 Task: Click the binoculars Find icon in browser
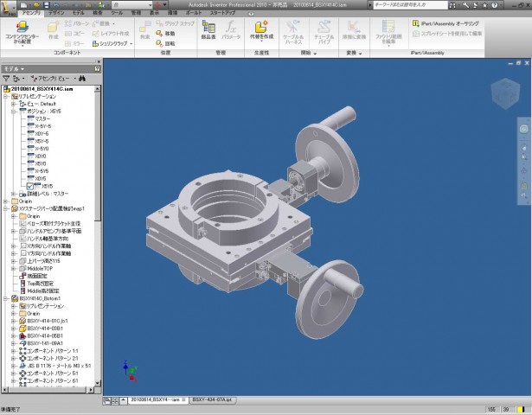click(x=82, y=79)
